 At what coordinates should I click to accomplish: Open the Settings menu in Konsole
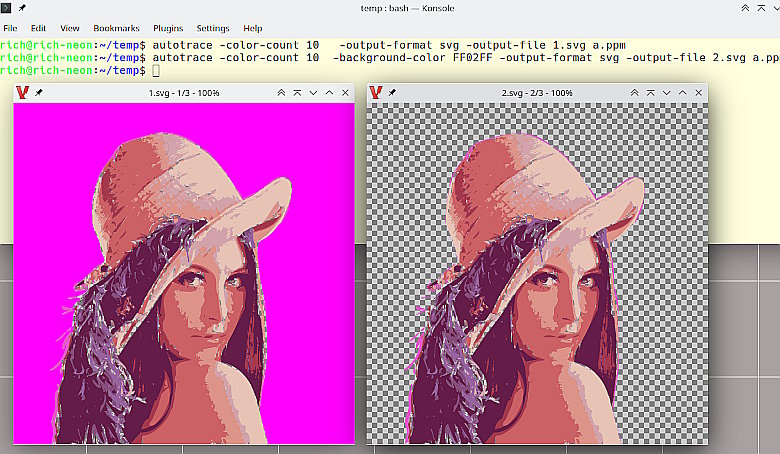[x=213, y=28]
